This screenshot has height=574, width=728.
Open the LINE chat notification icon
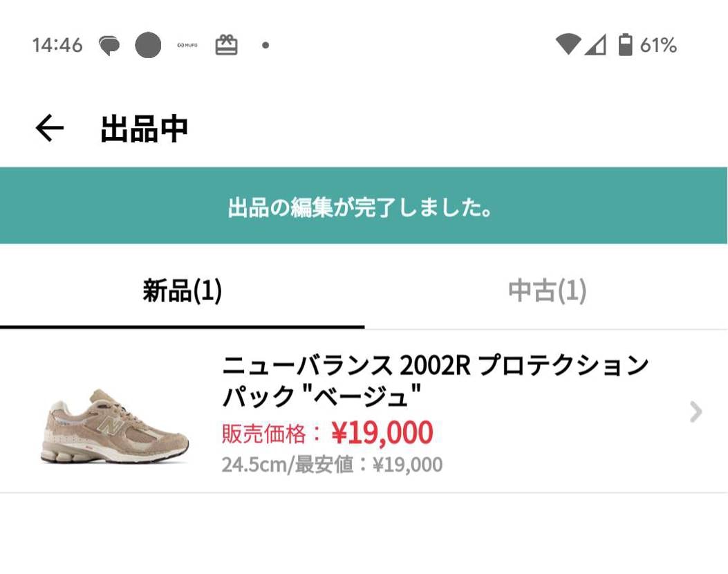pyautogui.click(x=109, y=44)
